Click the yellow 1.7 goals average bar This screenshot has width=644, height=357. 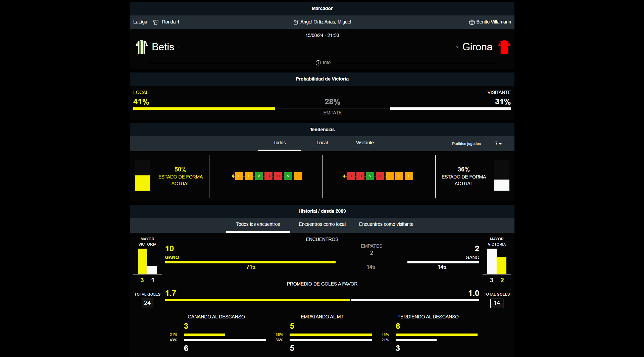pos(258,300)
